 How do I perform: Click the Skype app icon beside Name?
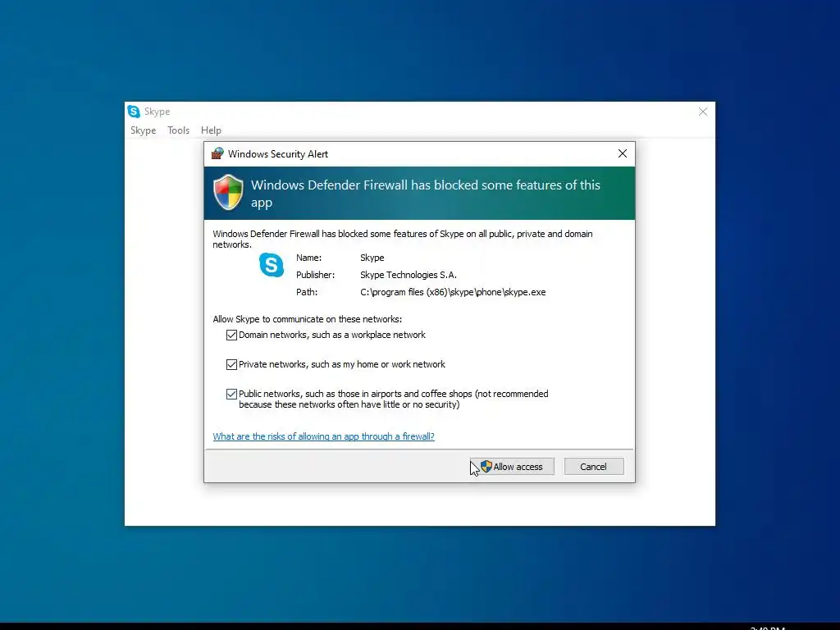[272, 265]
